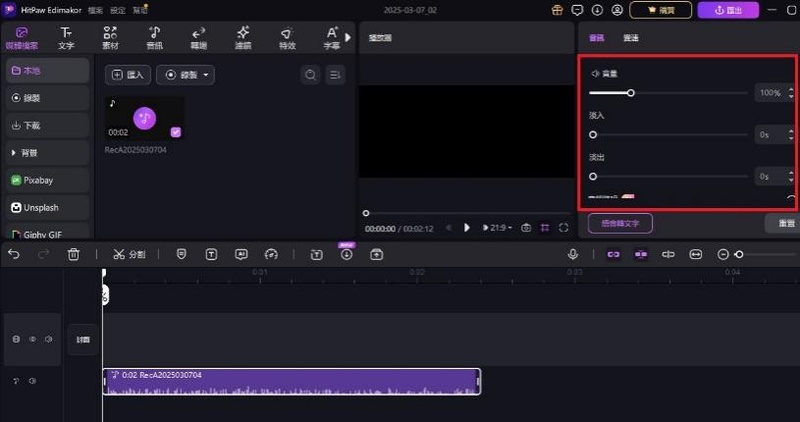Split the clip with scissors button
The width and height of the screenshot is (800, 422).
pos(129,254)
